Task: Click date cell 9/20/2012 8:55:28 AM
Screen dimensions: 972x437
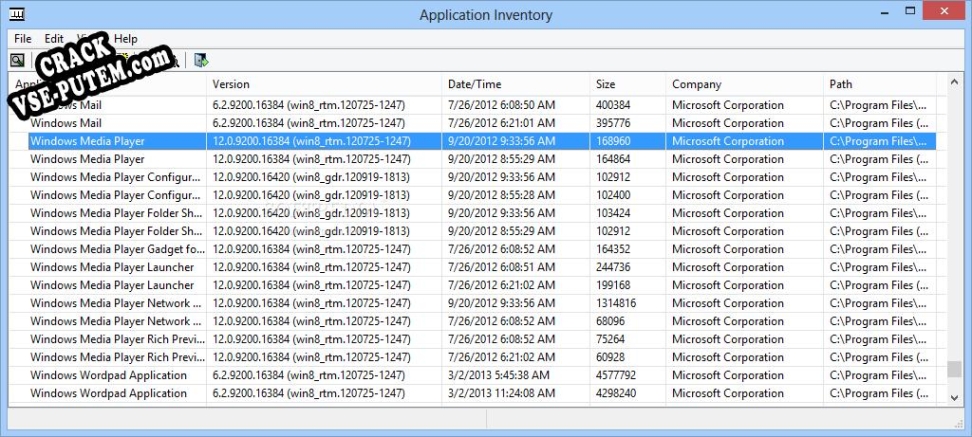Action: click(501, 195)
